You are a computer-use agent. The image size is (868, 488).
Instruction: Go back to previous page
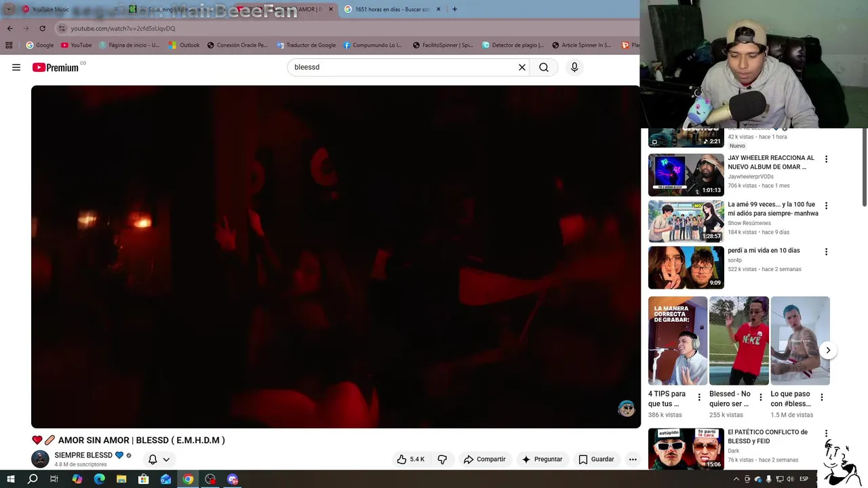[9, 28]
